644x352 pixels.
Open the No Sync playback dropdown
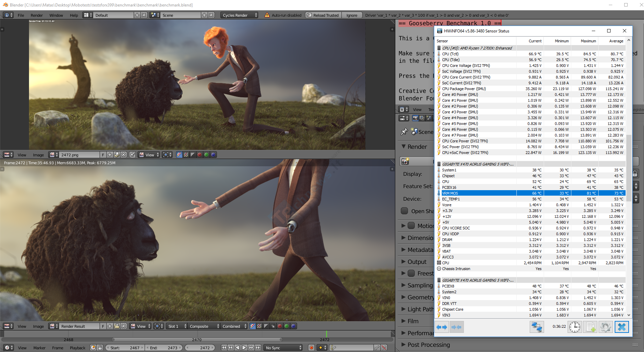(x=283, y=348)
